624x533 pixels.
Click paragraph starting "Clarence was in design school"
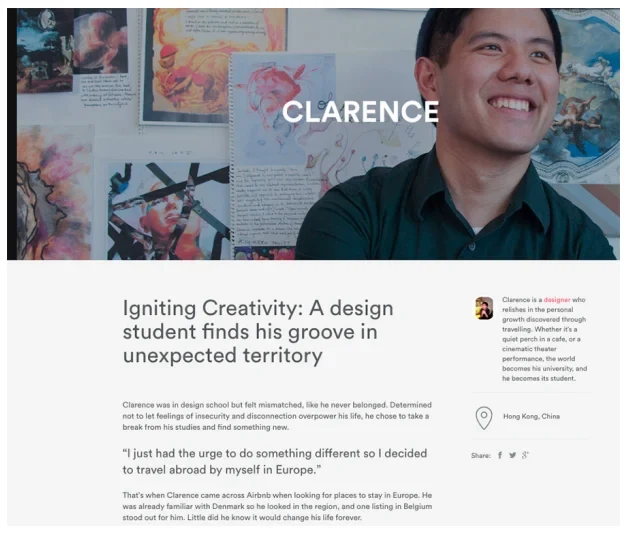click(277, 416)
